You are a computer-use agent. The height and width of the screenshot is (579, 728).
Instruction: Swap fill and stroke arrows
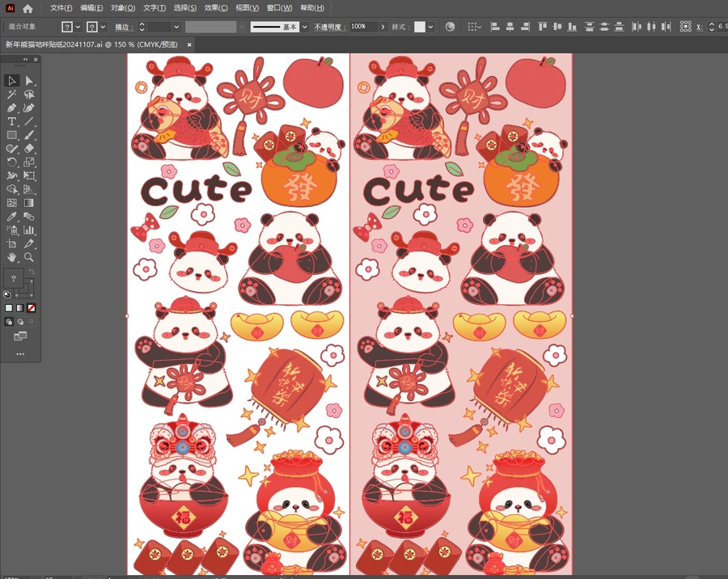[32, 272]
